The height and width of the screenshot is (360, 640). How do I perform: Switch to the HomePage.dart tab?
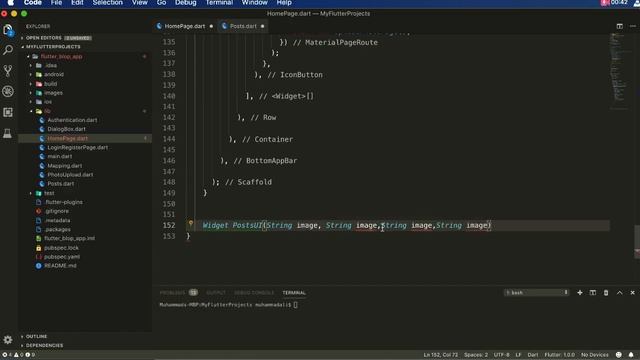[x=185, y=26]
